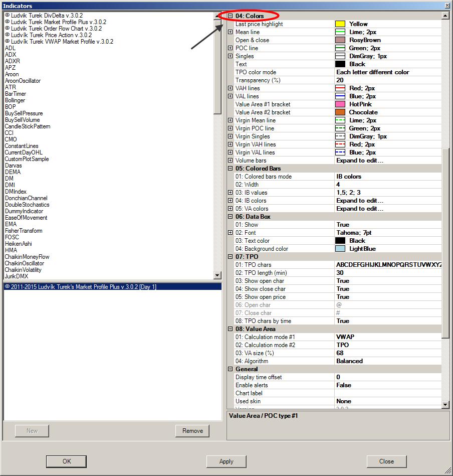Expand the VAL lines property
The height and width of the screenshot is (476, 453).
230,96
